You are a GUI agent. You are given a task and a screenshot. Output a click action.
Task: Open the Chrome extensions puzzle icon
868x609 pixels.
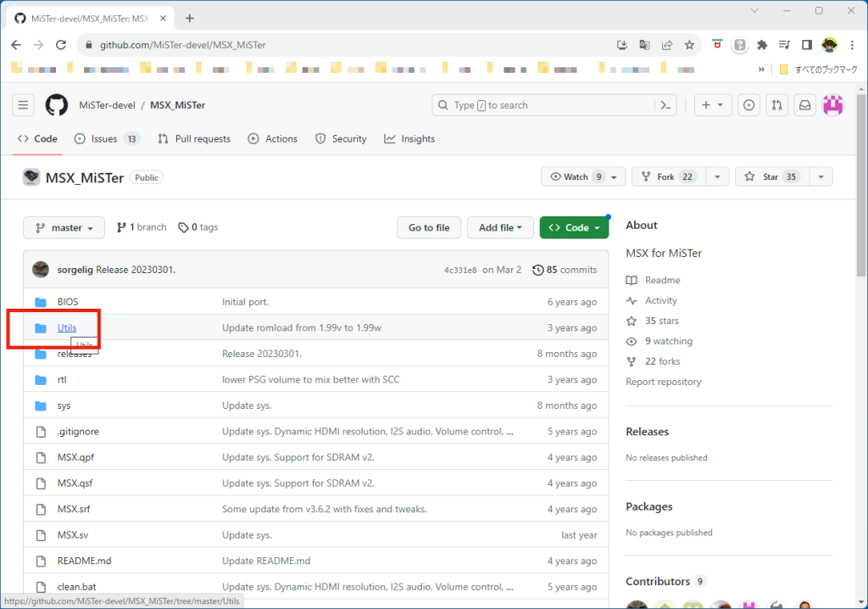coord(762,45)
